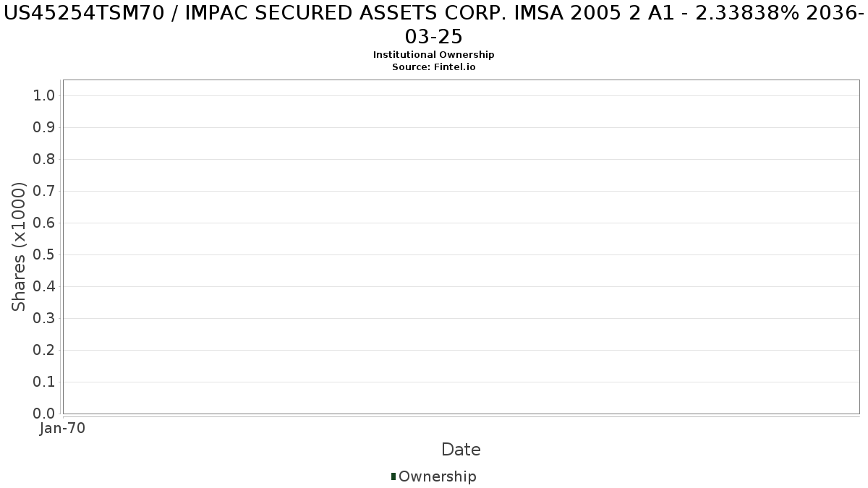Image resolution: width=868 pixels, height=488 pixels.
Task: Click the 0.9 y-axis tick label
Action: click(44, 127)
